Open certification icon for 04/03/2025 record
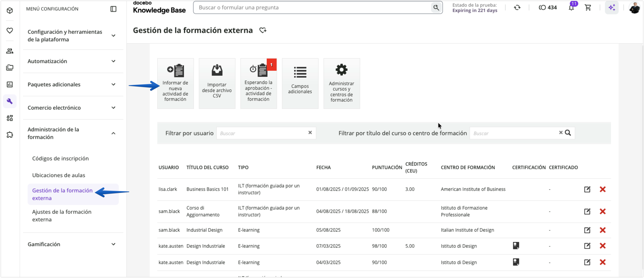 coord(516,262)
